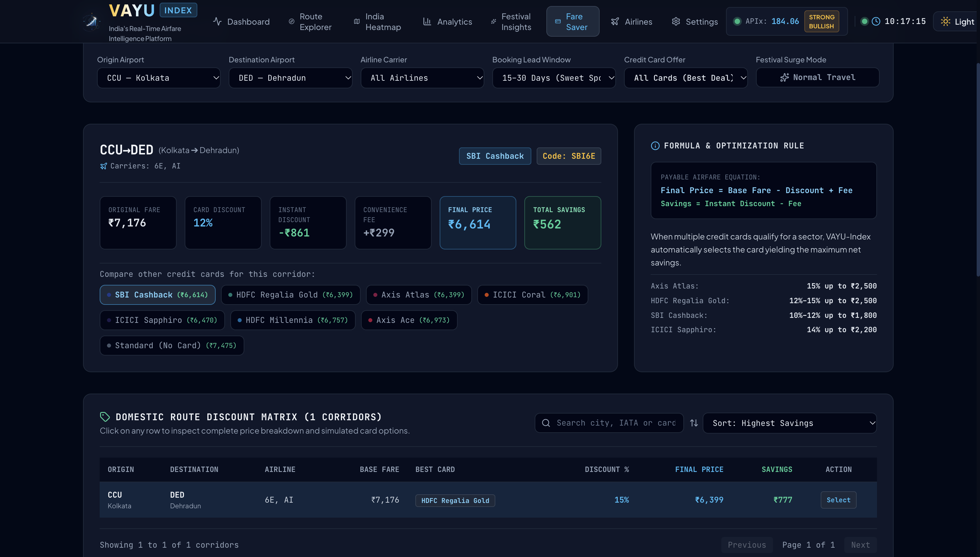Click the Select button in CCU row
The width and height of the screenshot is (980, 557).
pos(838,500)
